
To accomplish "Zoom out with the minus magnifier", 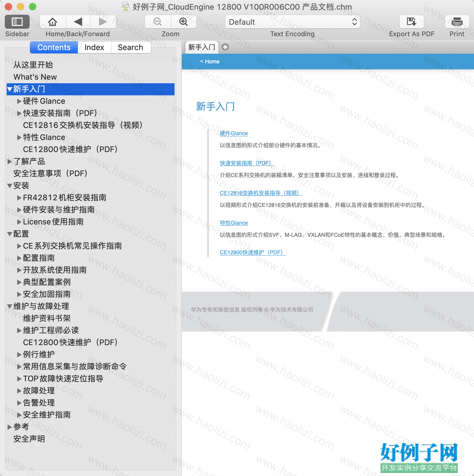I will pos(158,22).
